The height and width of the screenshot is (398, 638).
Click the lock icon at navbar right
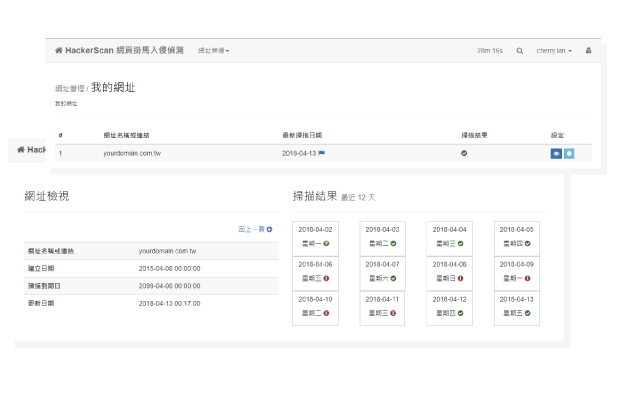588,50
